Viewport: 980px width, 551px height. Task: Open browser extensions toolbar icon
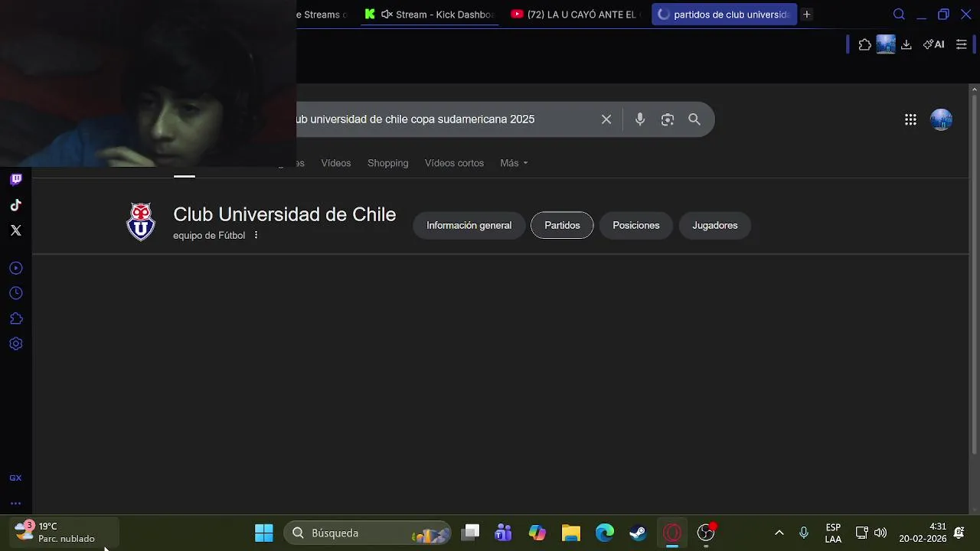coord(865,44)
